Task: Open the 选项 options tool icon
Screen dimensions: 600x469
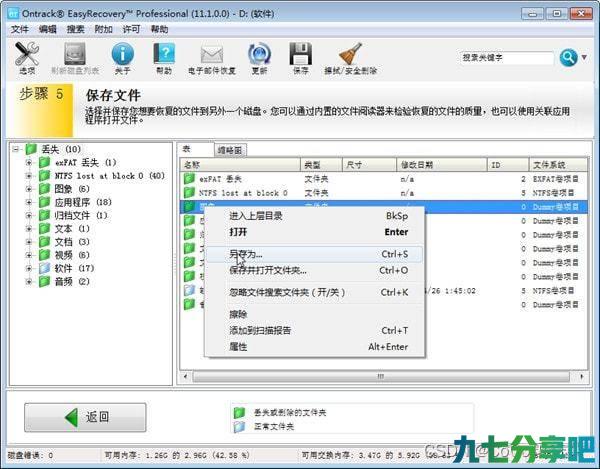Action: (x=27, y=54)
